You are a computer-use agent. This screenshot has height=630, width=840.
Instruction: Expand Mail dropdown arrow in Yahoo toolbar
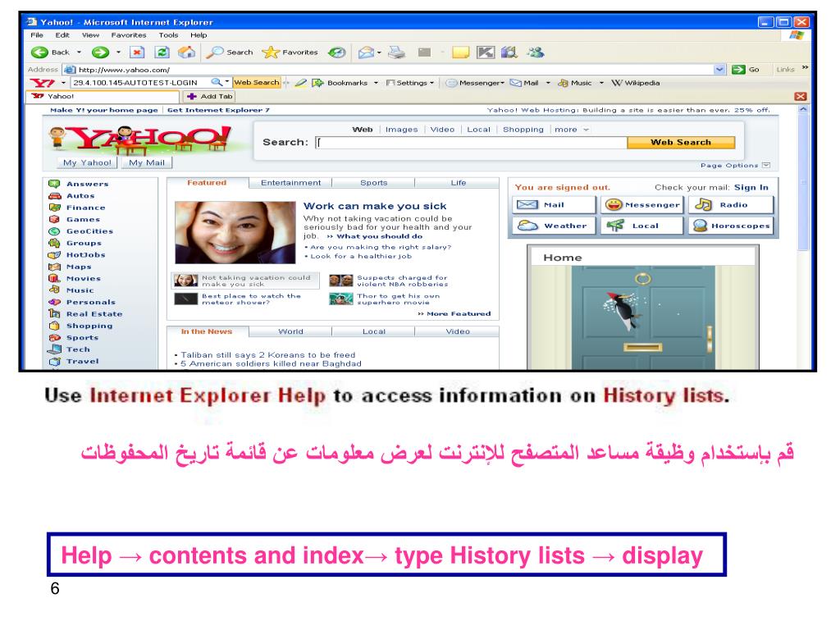(x=547, y=83)
